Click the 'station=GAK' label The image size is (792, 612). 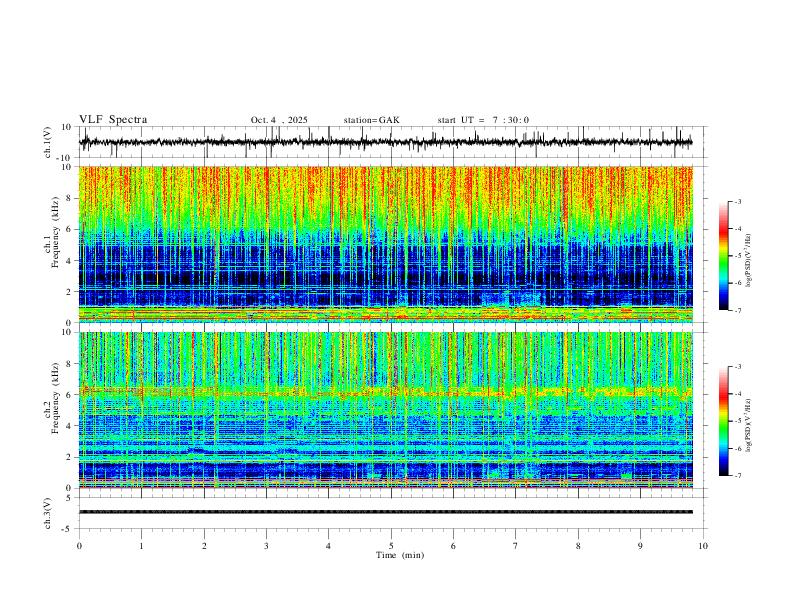tap(371, 120)
